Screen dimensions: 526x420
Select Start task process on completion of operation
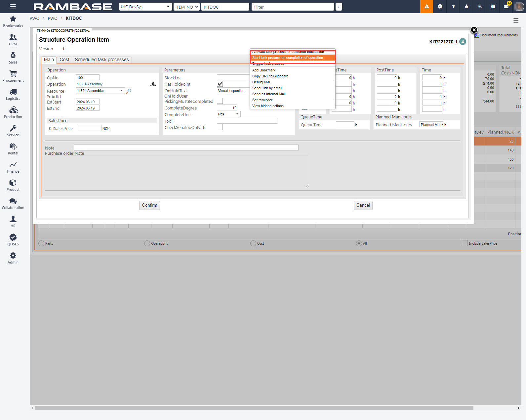point(288,58)
